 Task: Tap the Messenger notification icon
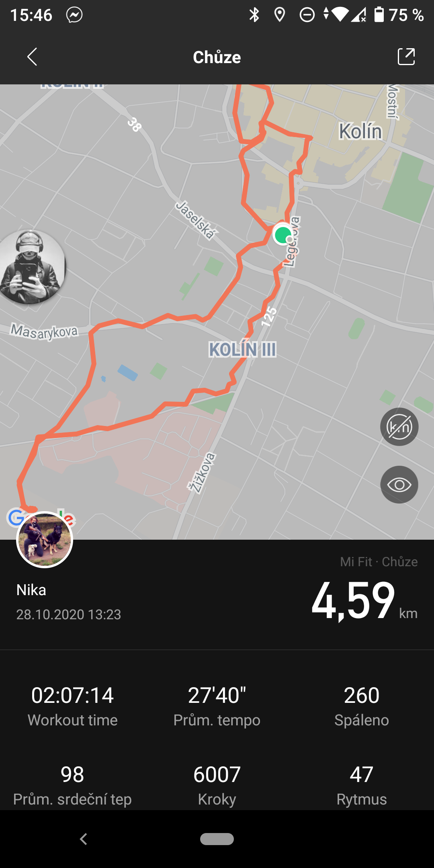pos(74,15)
